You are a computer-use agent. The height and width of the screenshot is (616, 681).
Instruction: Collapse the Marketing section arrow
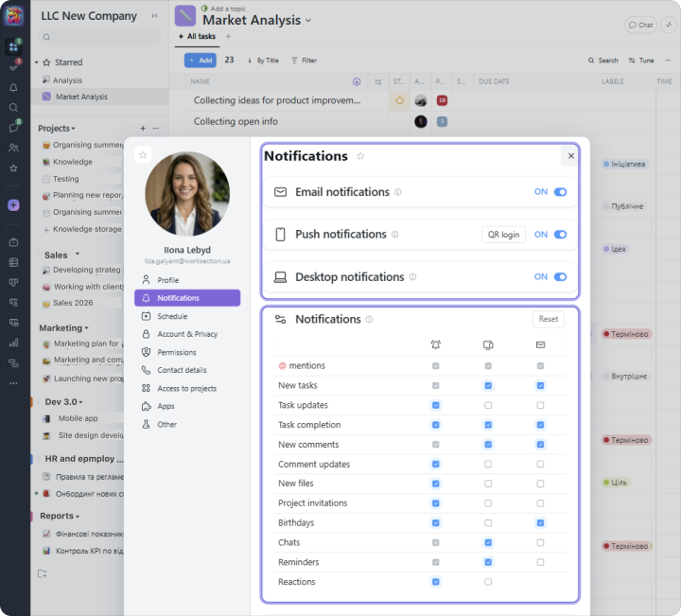click(86, 328)
